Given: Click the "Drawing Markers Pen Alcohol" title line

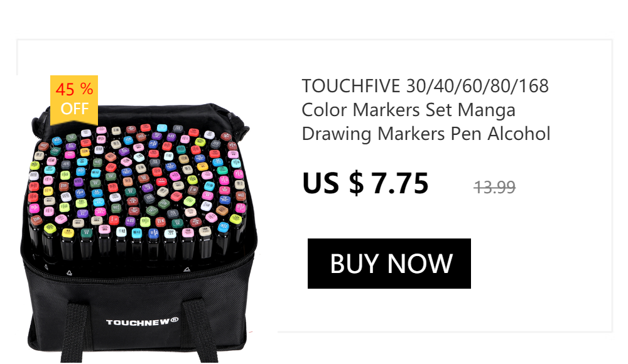Looking at the screenshot, I should click(426, 134).
